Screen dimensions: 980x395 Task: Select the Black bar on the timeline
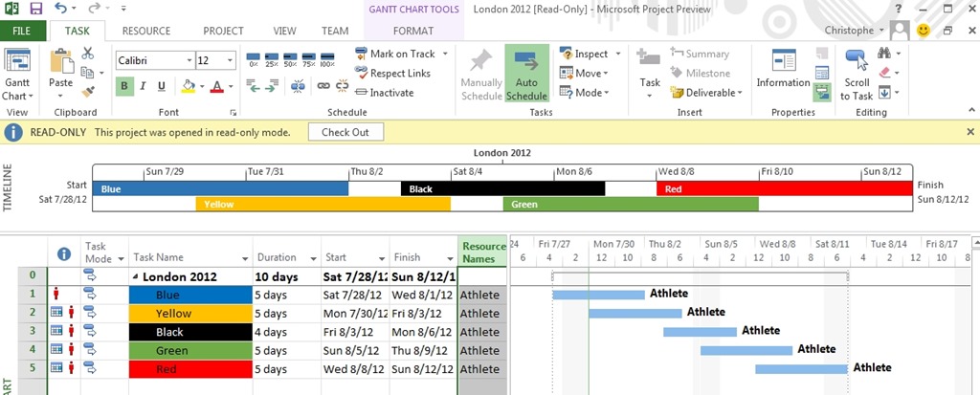coord(503,188)
